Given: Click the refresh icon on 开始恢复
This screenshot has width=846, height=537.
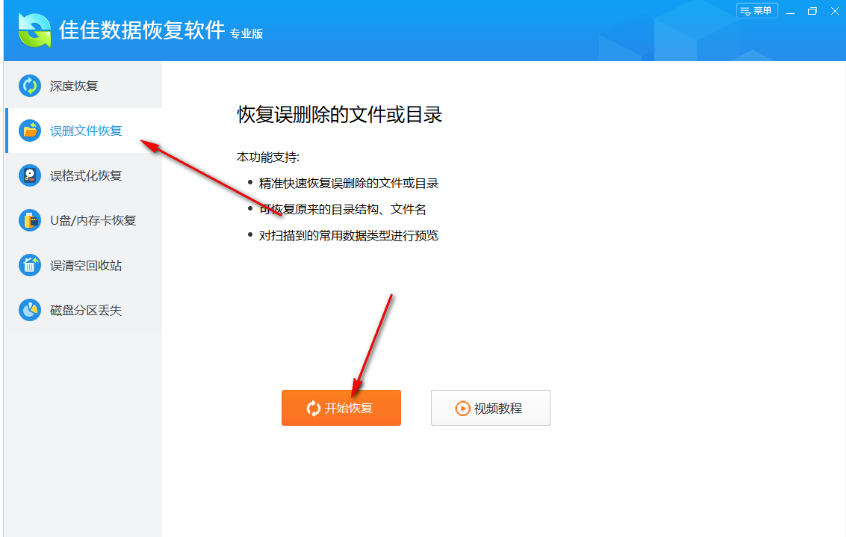Looking at the screenshot, I should pyautogui.click(x=313, y=409).
